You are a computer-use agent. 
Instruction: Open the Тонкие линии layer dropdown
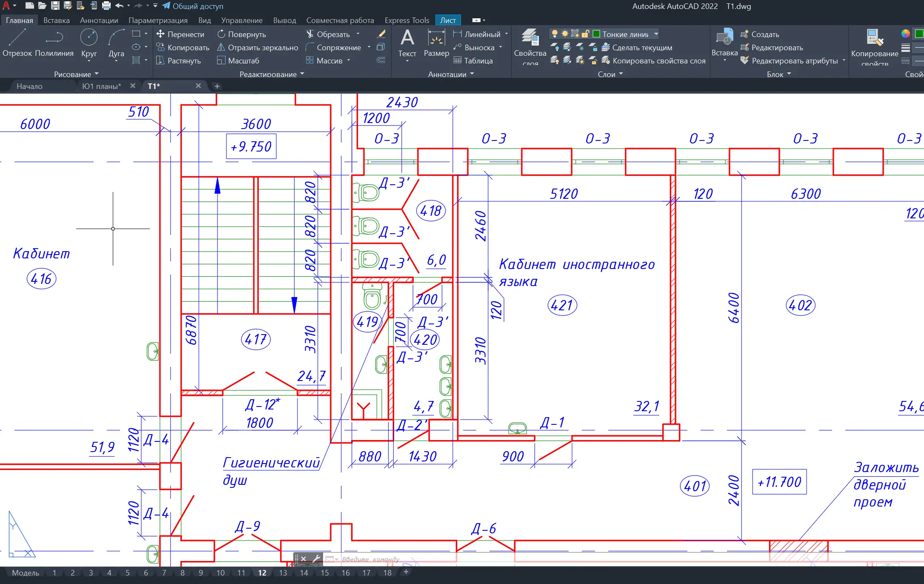point(656,34)
